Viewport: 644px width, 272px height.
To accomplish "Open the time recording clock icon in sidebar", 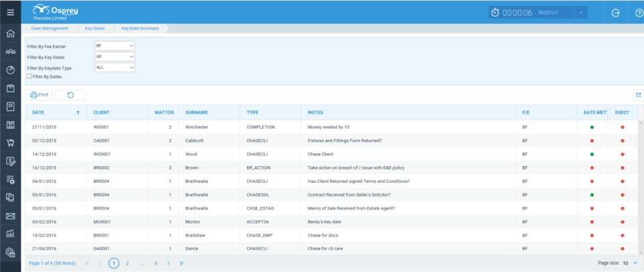I will (x=10, y=70).
